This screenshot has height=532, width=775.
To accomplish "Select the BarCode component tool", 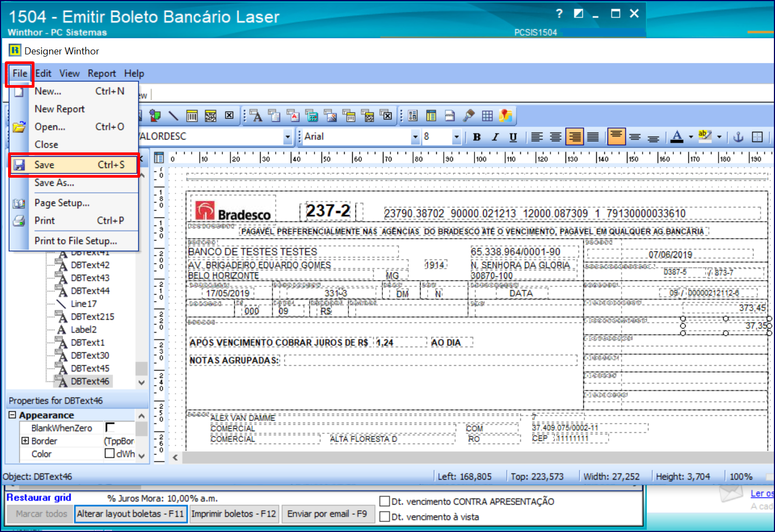I will tap(192, 115).
